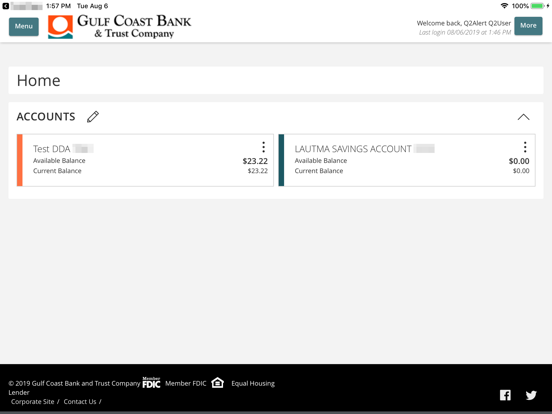Tap the Wi-Fi status icon
The height and width of the screenshot is (414, 552).
click(504, 6)
